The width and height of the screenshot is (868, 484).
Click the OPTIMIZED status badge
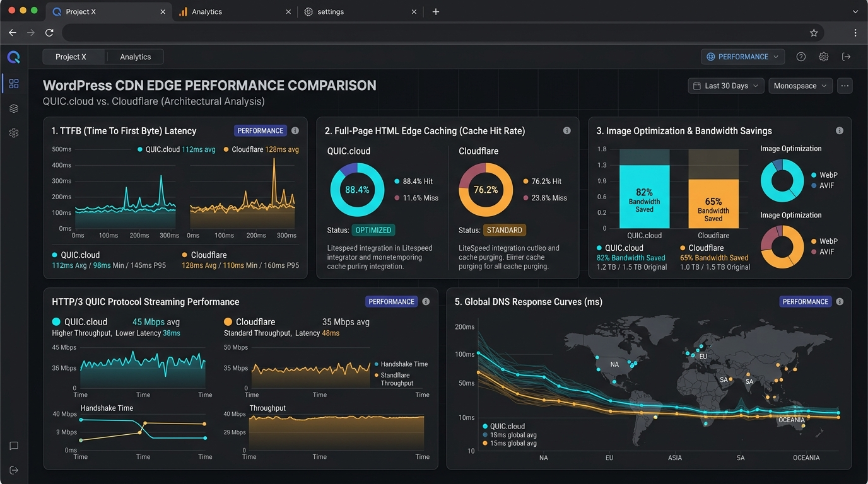click(373, 230)
